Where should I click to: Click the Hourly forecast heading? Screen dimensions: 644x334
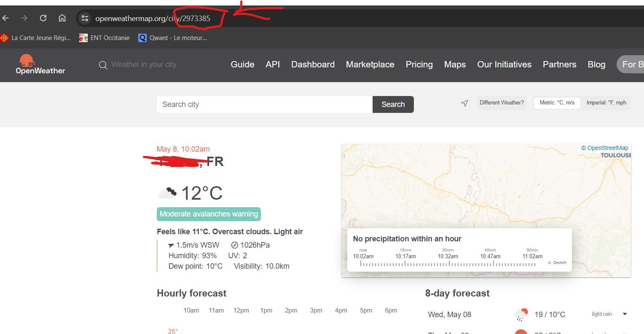pos(191,293)
